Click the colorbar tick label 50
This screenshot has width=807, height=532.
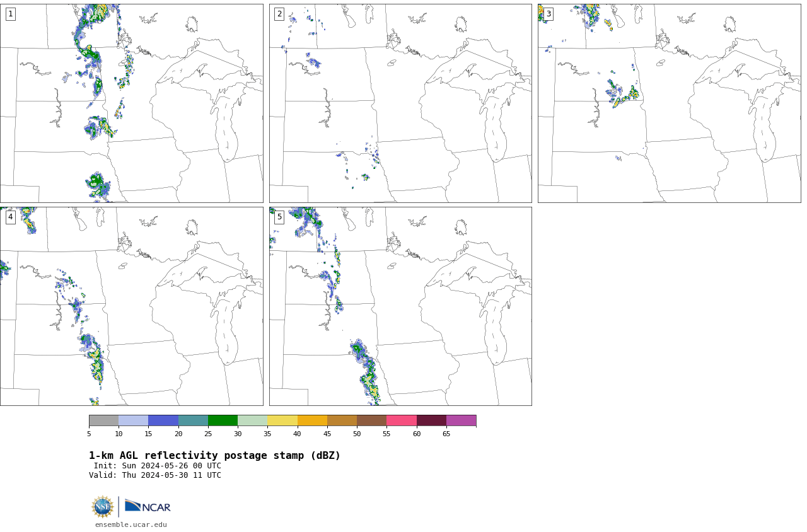357,434
